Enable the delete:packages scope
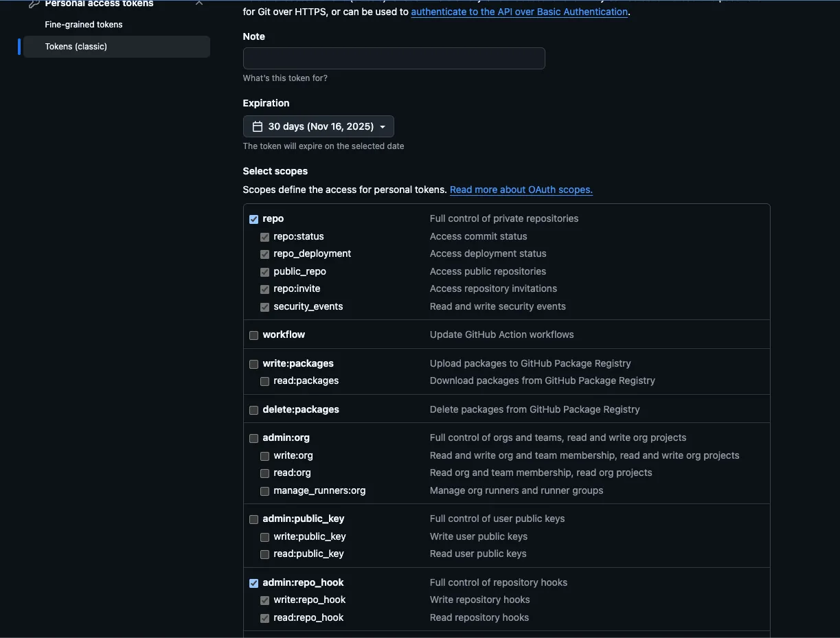Image resolution: width=840 pixels, height=638 pixels. (253, 410)
